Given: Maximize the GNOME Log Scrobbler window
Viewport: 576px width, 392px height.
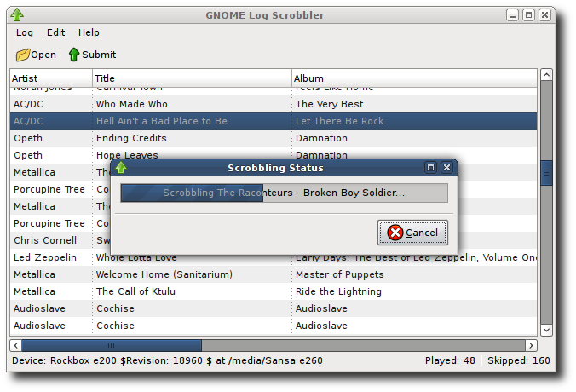Looking at the screenshot, I should tap(528, 15).
